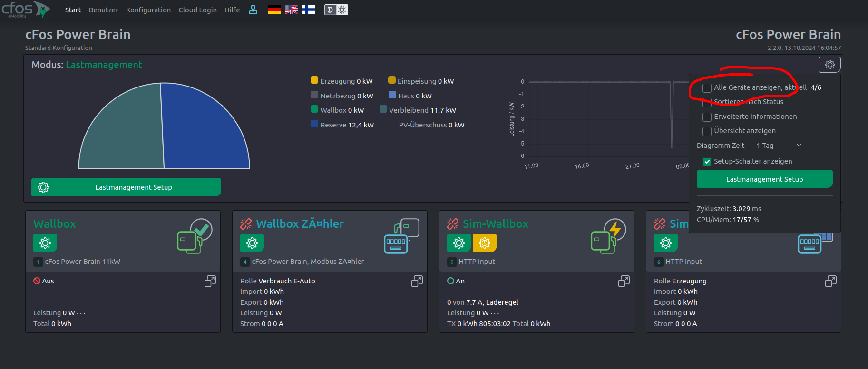Open the Konfiguration menu item
This screenshot has height=369, width=868.
click(x=148, y=10)
